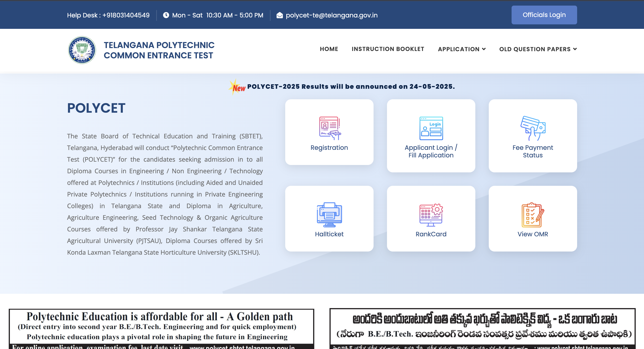This screenshot has height=349, width=644.
Task: Click the SBTET Telangana logo emblem
Action: click(x=82, y=50)
